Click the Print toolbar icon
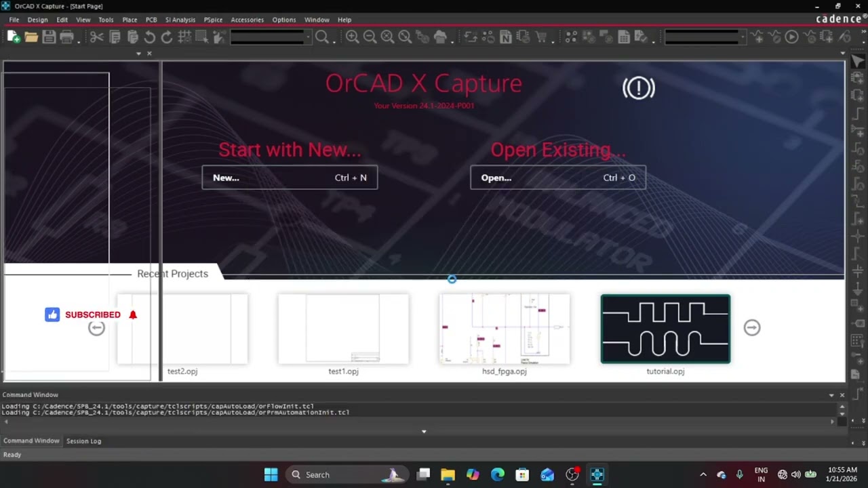The image size is (868, 488). [66, 37]
